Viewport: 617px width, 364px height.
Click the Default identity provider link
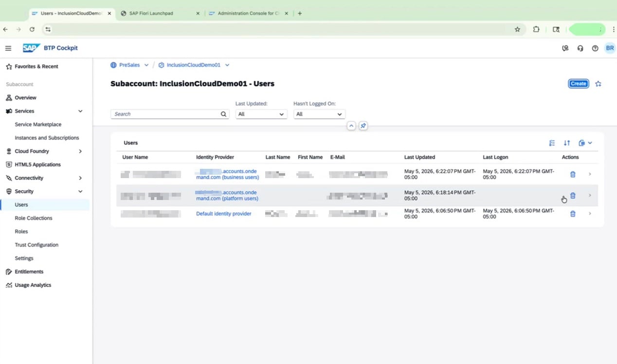224,214
